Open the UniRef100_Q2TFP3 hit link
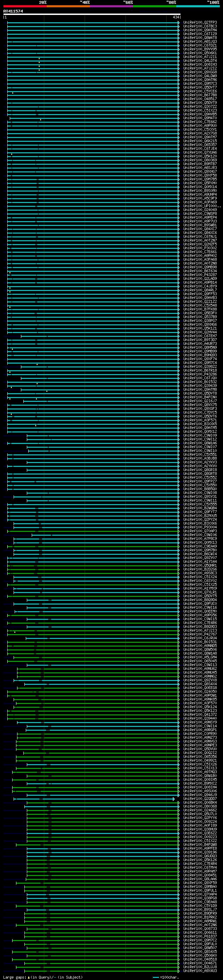 pyautogui.click(x=200, y=23)
